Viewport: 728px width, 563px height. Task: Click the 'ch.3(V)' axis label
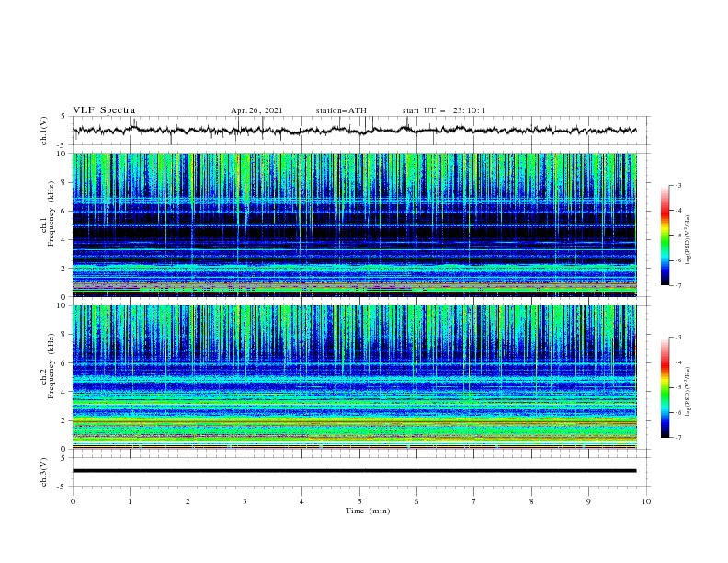click(x=44, y=472)
